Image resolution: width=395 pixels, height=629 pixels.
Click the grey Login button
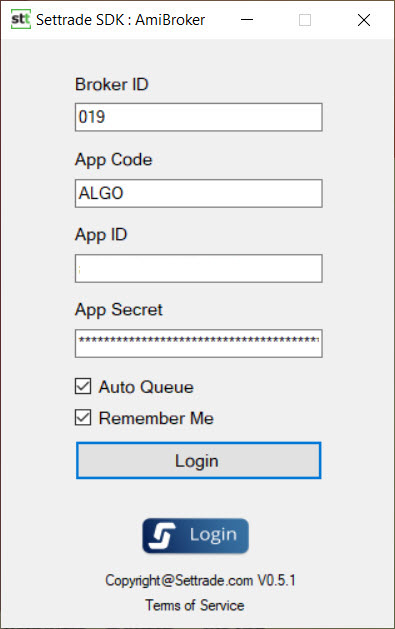tap(199, 461)
